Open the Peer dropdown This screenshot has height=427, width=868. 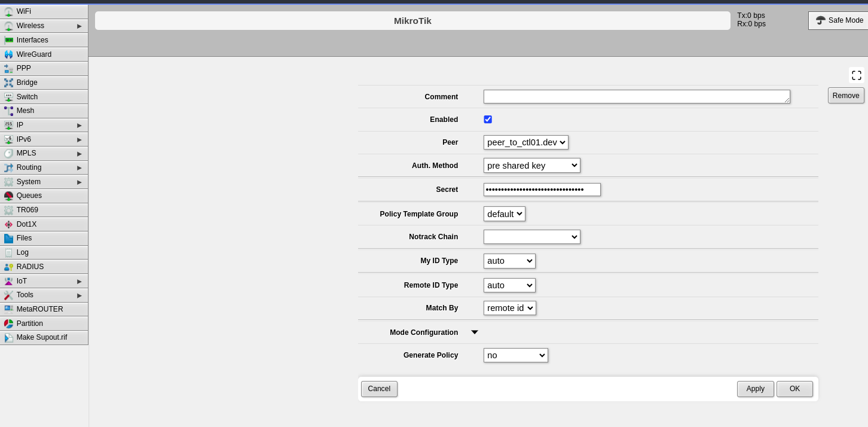(x=525, y=142)
